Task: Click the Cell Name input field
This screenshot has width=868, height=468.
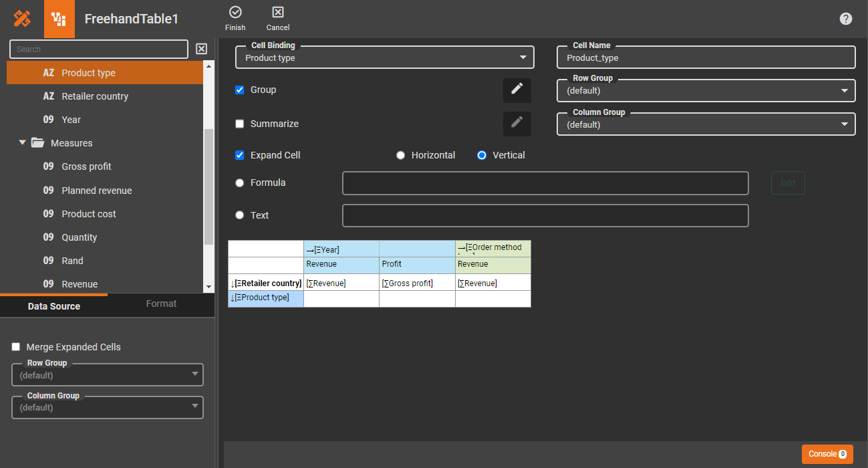Action: [x=706, y=58]
